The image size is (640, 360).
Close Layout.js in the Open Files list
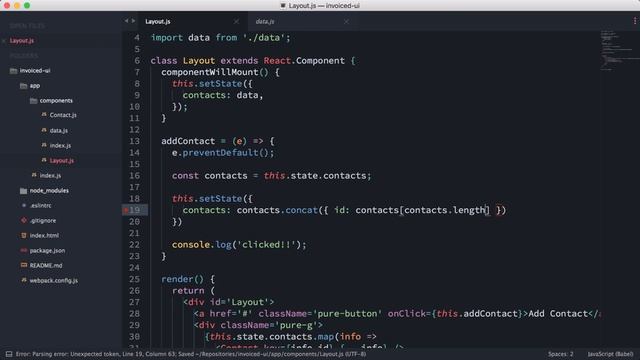pyautogui.click(x=4, y=41)
